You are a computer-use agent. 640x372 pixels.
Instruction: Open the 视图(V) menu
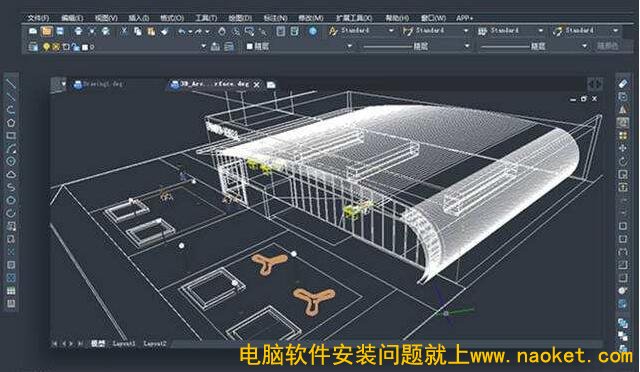106,18
